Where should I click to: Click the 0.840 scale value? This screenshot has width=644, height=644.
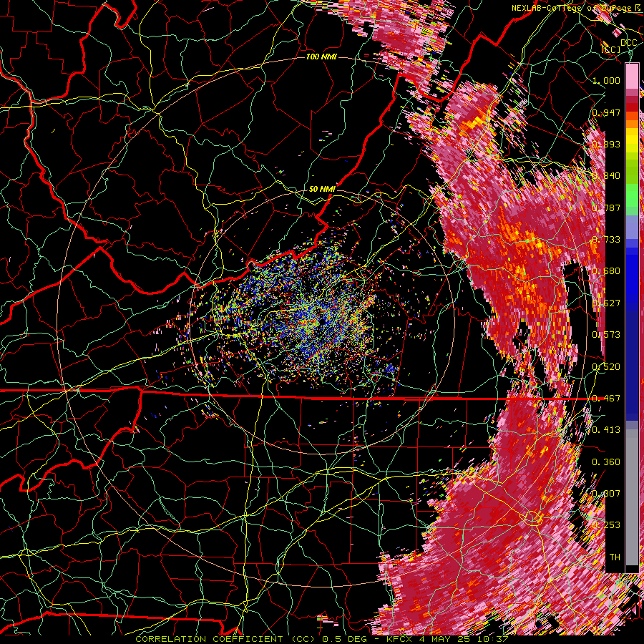pyautogui.click(x=606, y=176)
